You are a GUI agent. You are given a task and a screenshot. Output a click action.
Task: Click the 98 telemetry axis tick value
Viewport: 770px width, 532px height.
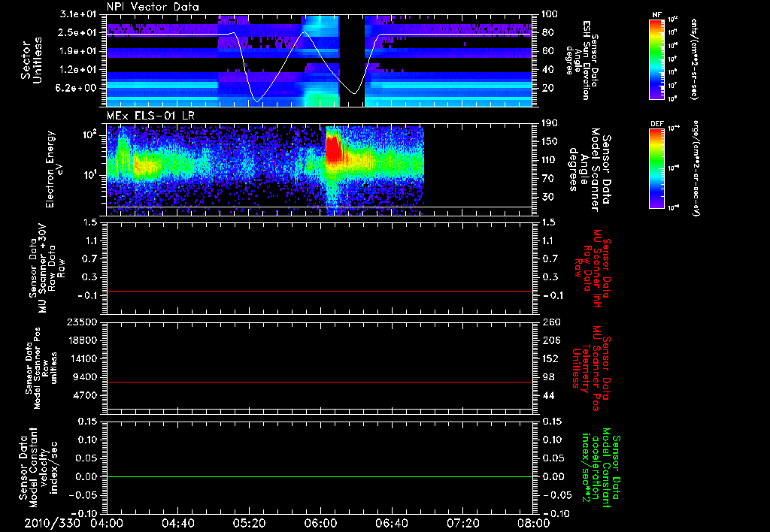point(548,377)
